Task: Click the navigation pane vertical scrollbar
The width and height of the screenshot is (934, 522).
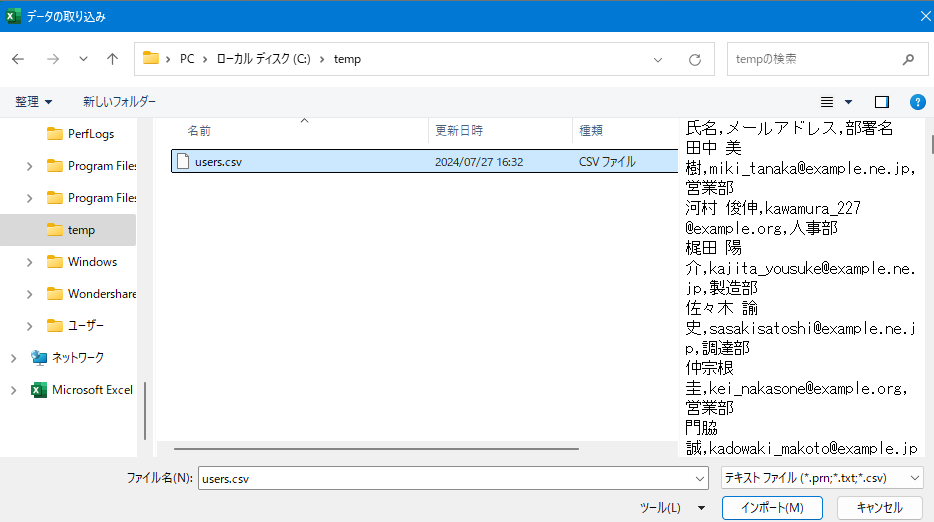Action: pos(145,411)
